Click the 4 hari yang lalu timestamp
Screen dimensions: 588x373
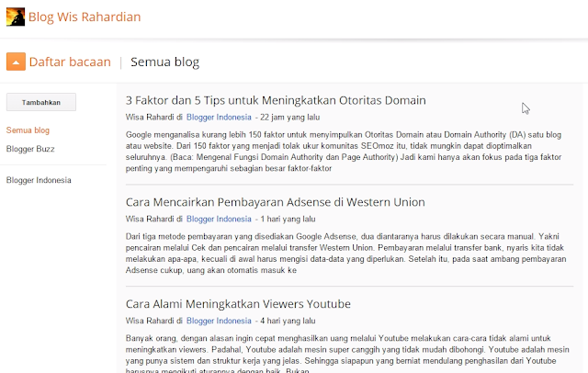[288, 321]
